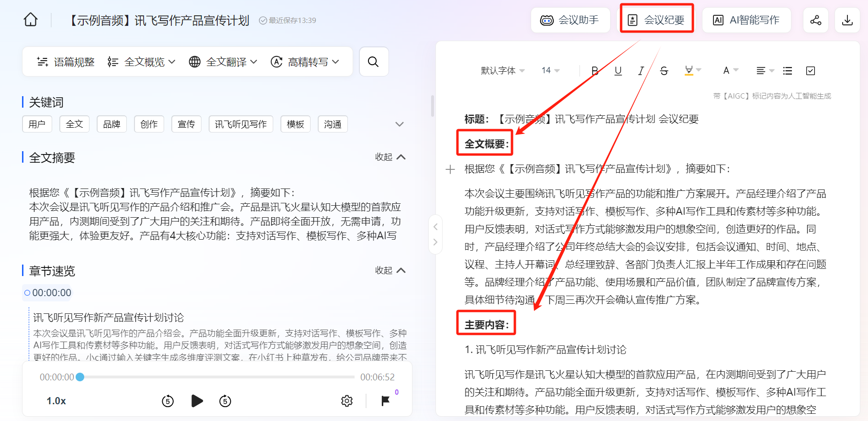Click the 全文概要 heading in minutes
This screenshot has height=421, width=868.
486,144
